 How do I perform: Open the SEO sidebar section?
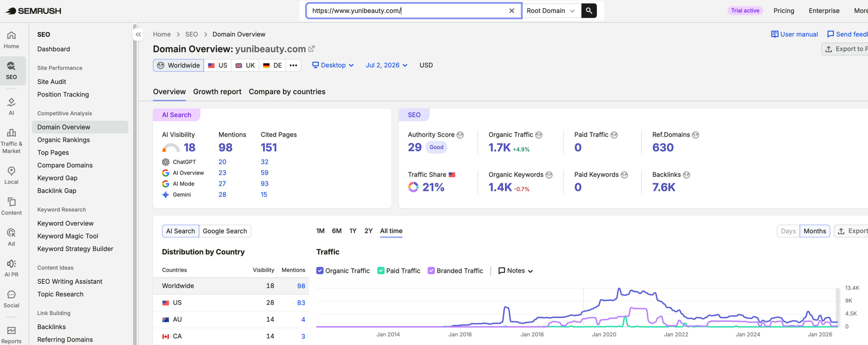click(12, 71)
